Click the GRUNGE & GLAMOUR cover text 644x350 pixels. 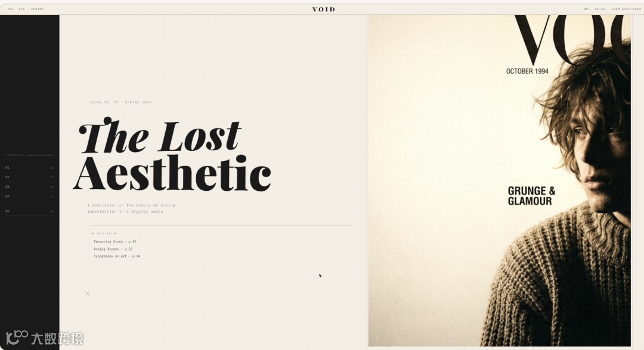(531, 196)
